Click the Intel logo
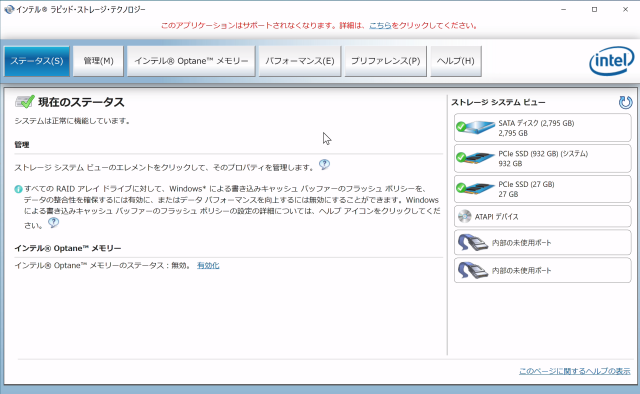 [611, 61]
